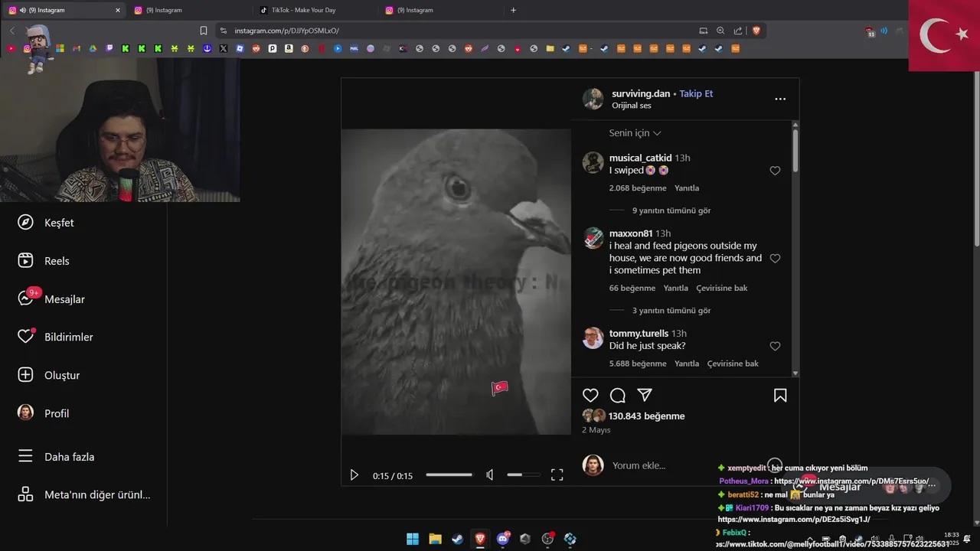The image size is (980, 551).
Task: Like tommy.turells's comment
Action: click(775, 347)
